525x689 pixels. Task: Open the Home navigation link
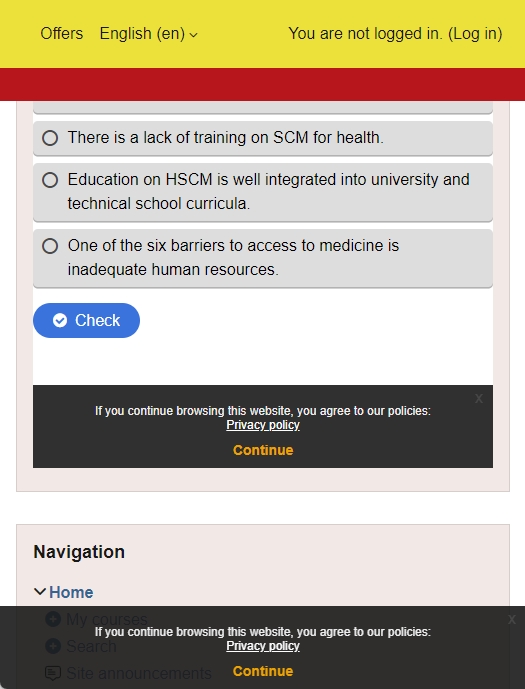coord(71,592)
